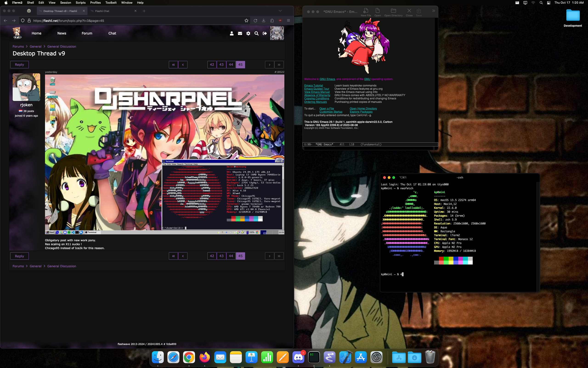
Task: Reload the page in the browser
Action: coord(255,21)
